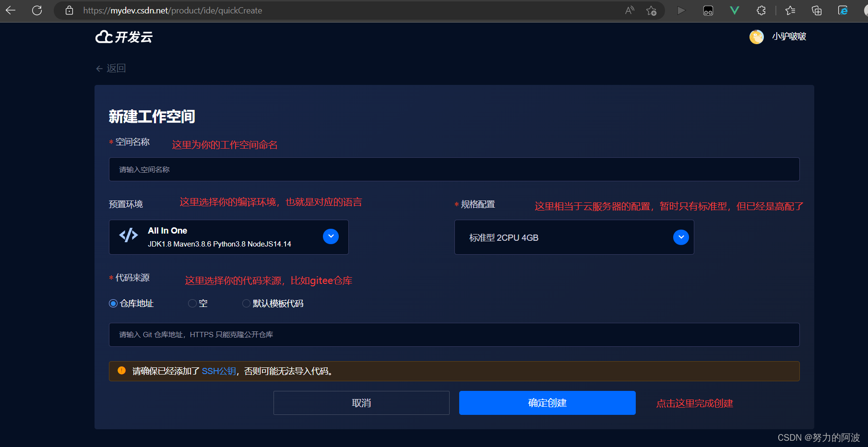The height and width of the screenshot is (447, 868).
Task: Choose the 空 code source option
Action: click(192, 304)
